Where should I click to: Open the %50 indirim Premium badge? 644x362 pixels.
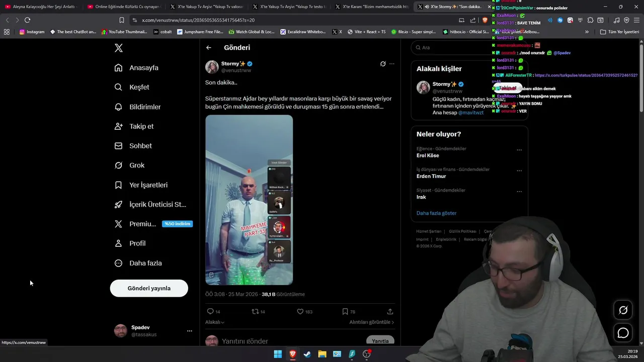tap(177, 224)
